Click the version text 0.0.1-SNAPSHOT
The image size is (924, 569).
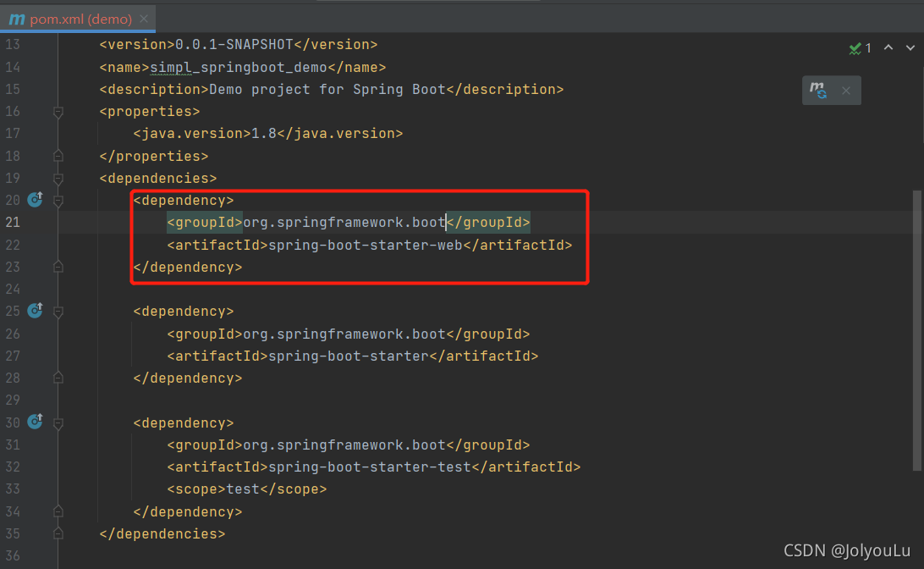234,45
